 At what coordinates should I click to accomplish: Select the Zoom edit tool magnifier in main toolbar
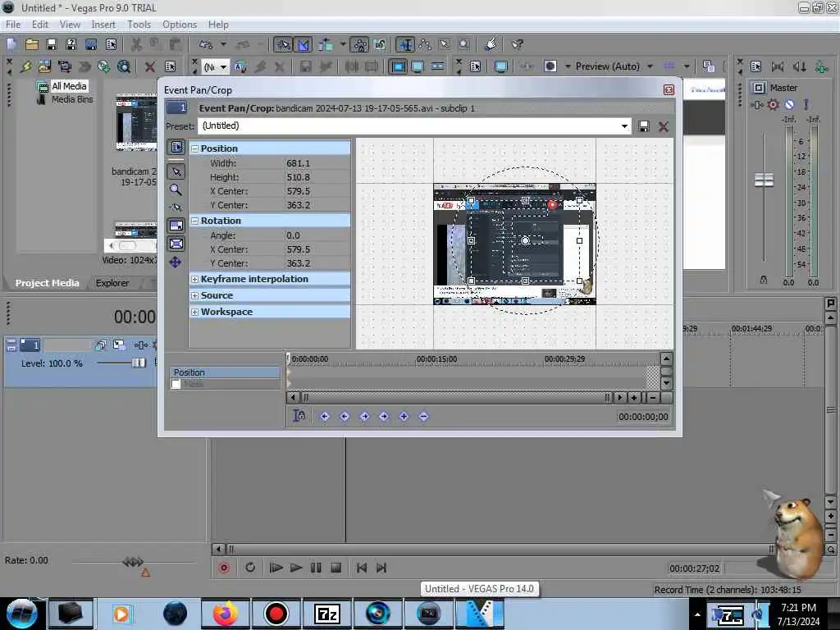[x=464, y=44]
